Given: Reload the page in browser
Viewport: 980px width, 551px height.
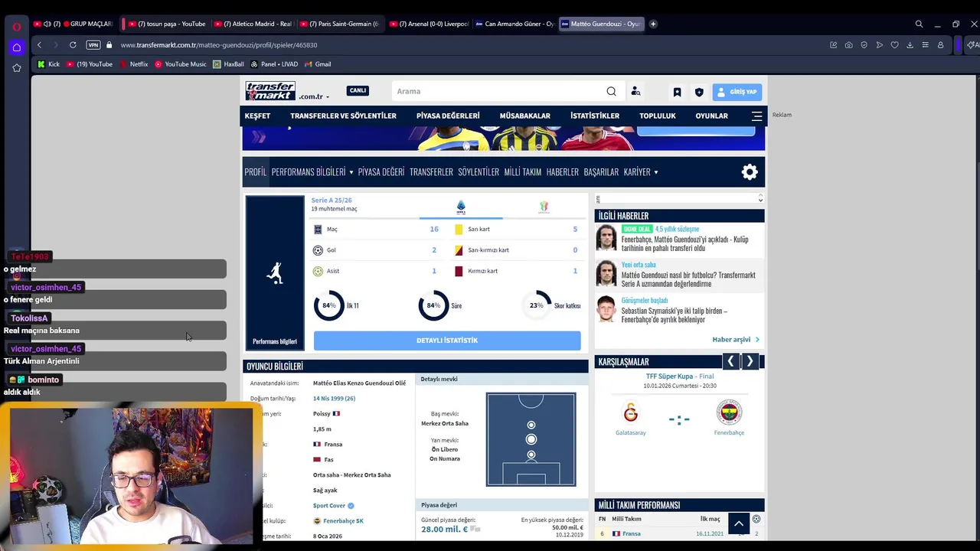Looking at the screenshot, I should point(73,45).
